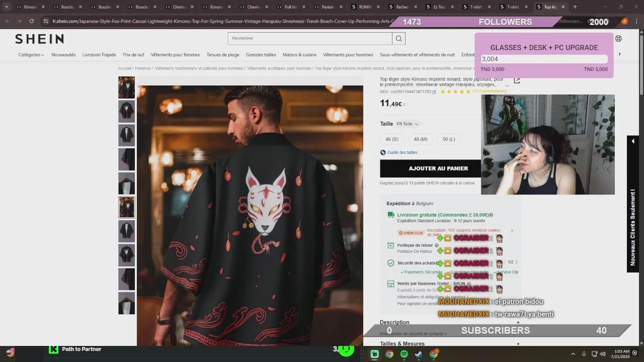Go to Nouveautés menu item
This screenshot has width=644, height=362.
(63, 55)
